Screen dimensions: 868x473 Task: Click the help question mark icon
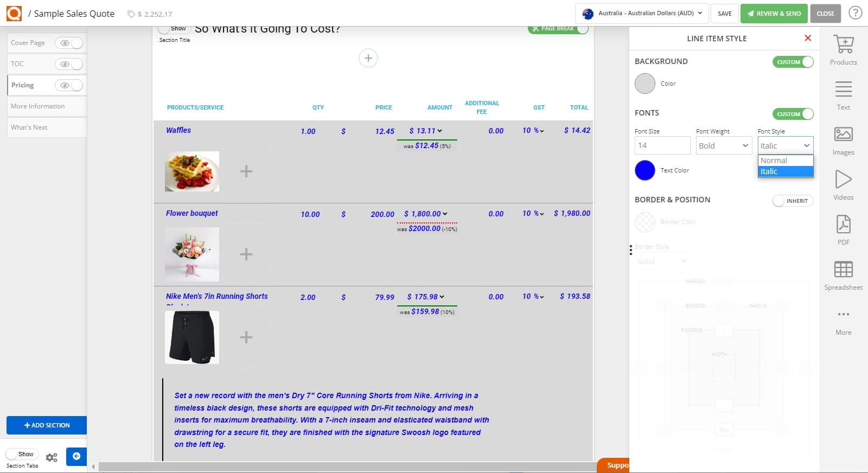pyautogui.click(x=856, y=13)
